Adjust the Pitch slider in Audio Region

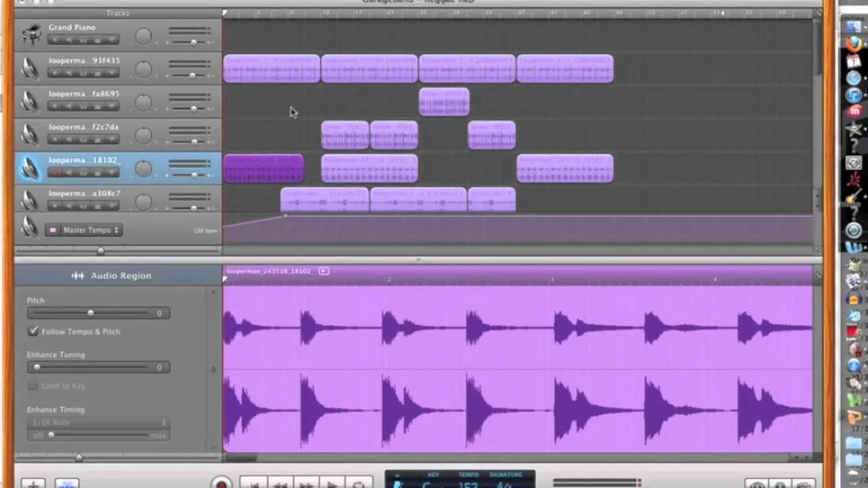[x=90, y=312]
